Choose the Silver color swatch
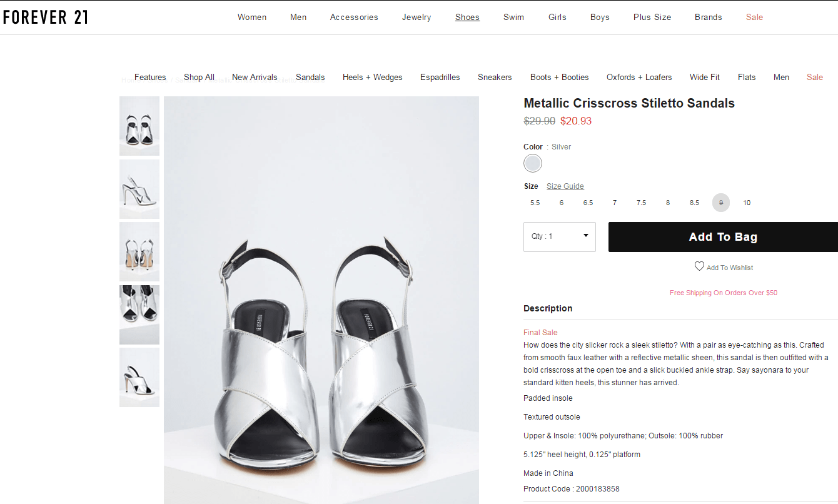The image size is (838, 504). (x=533, y=164)
